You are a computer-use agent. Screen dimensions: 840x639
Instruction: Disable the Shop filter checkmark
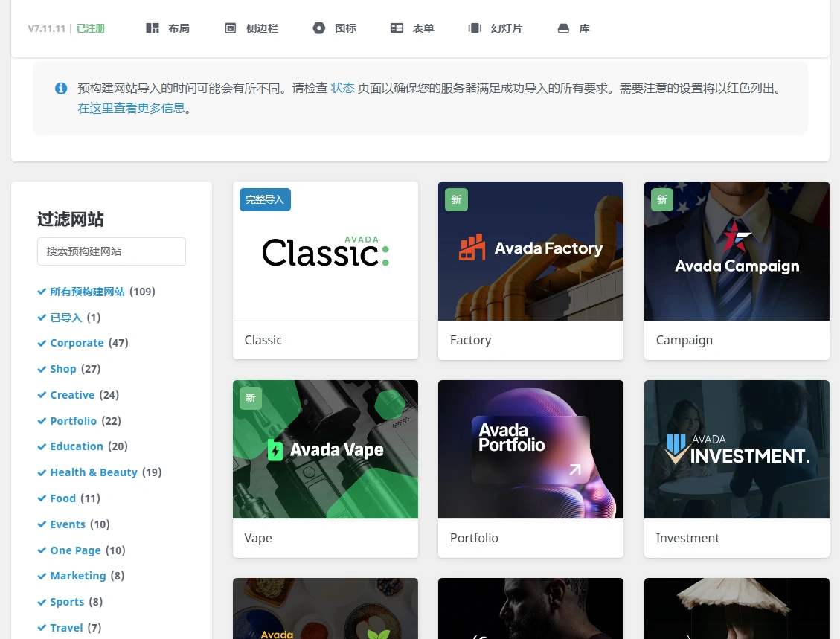pos(63,368)
